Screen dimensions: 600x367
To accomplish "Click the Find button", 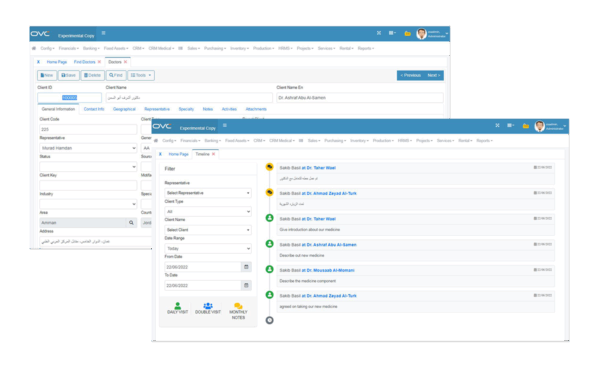I will pos(116,75).
